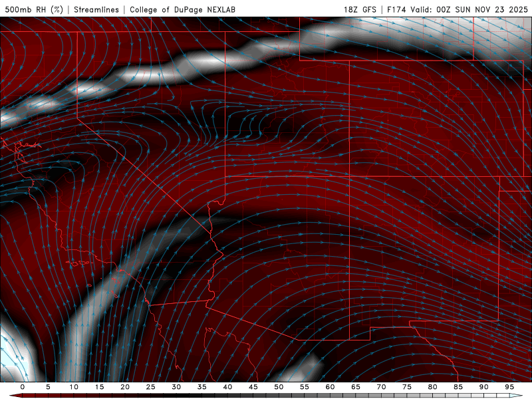The height and width of the screenshot is (399, 532).
Task: Click the 'F174' forecast hour text
Action: (x=397, y=9)
